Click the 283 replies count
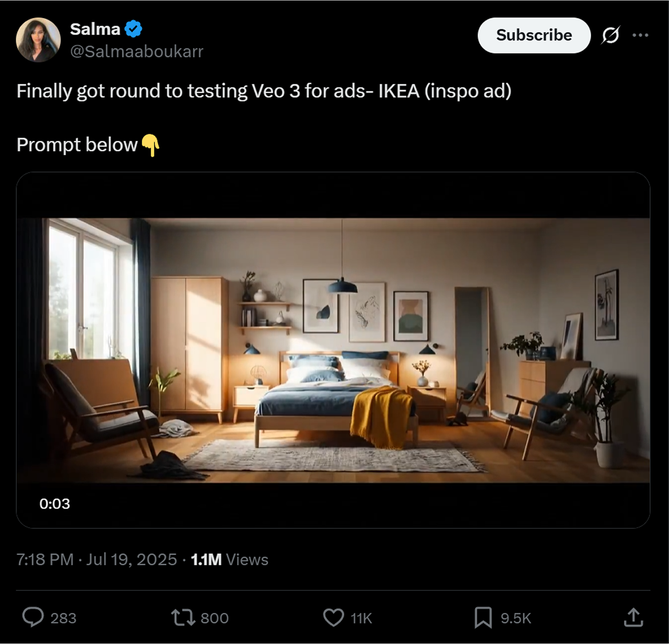The width and height of the screenshot is (669, 644). 63,618
